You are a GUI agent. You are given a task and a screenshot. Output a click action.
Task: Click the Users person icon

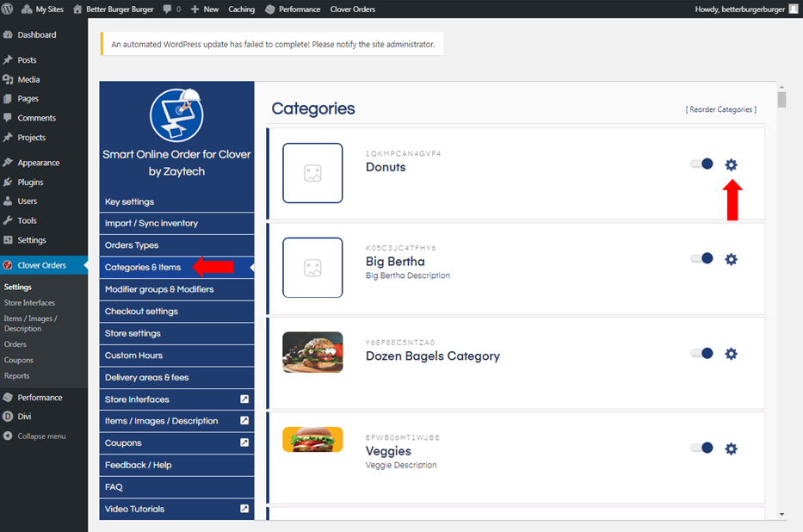coord(8,201)
